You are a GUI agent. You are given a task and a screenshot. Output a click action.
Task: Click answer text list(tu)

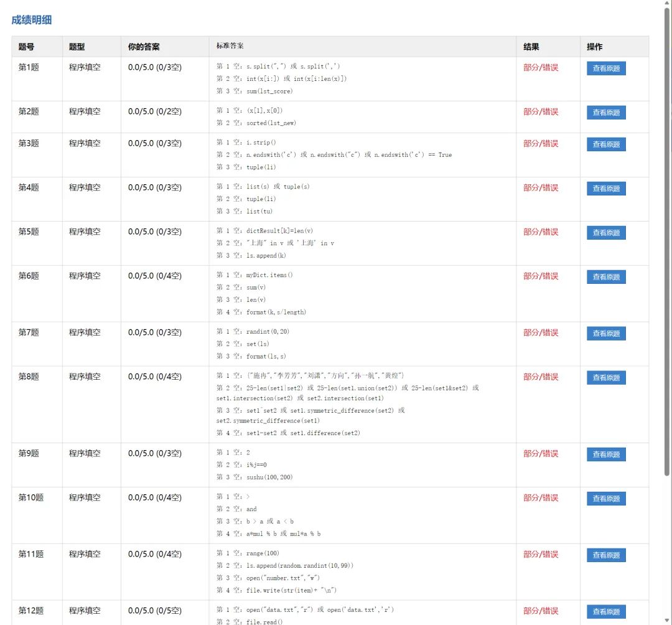coord(259,211)
